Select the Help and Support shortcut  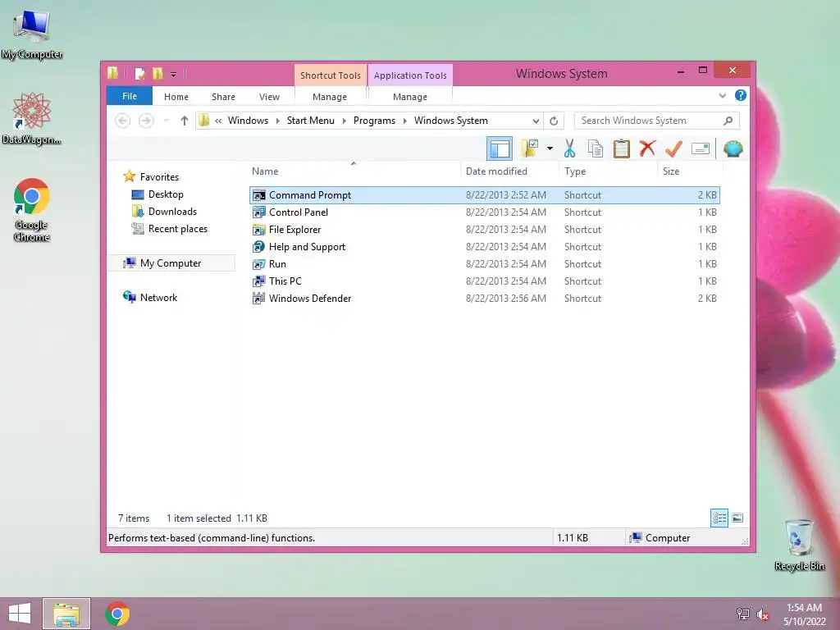coord(484,246)
